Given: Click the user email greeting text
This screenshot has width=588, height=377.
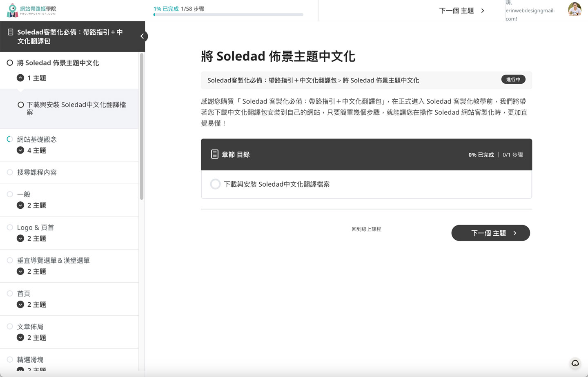Looking at the screenshot, I should coord(530,11).
